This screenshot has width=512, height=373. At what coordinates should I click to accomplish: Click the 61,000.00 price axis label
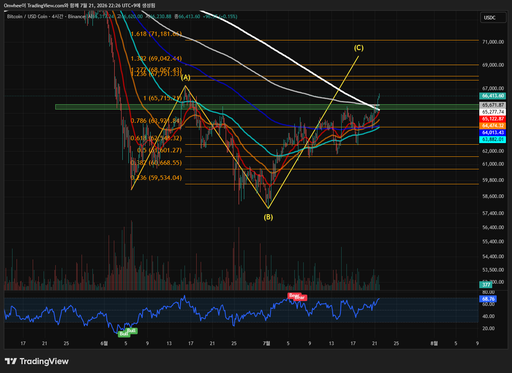pyautogui.click(x=493, y=164)
